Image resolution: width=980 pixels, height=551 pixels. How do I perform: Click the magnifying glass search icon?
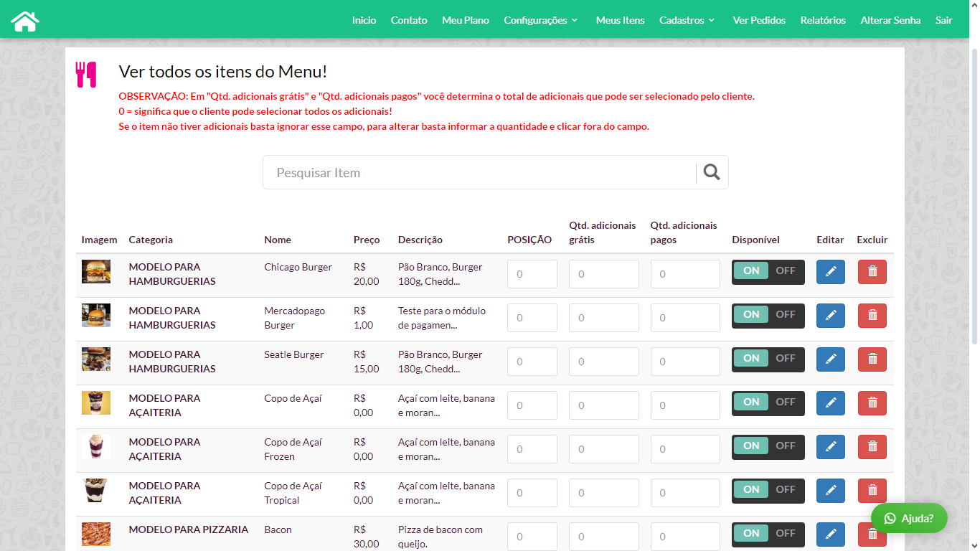tap(711, 172)
